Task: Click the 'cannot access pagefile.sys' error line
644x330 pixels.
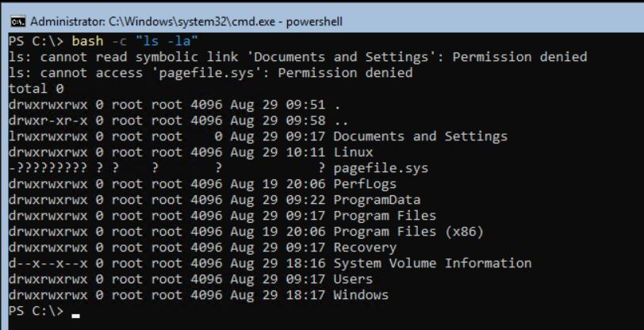Action: pyautogui.click(x=210, y=72)
